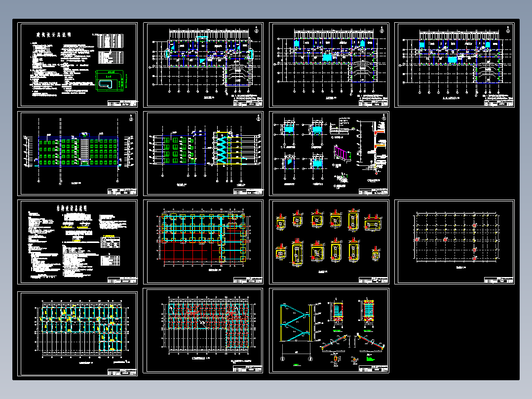Click the cyan diagonal stair flight structural section
The image size is (532, 399).
pos(296,322)
